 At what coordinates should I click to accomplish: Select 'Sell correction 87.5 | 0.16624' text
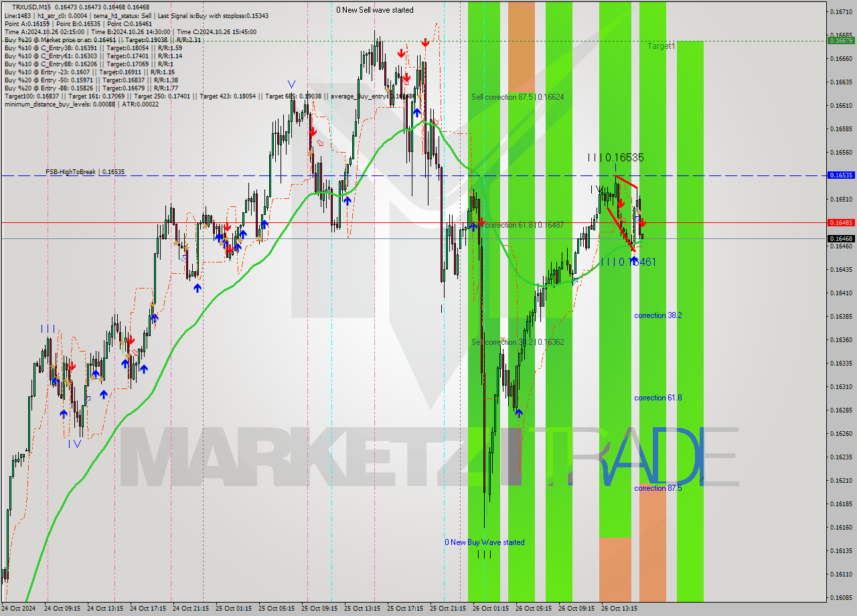(518, 97)
